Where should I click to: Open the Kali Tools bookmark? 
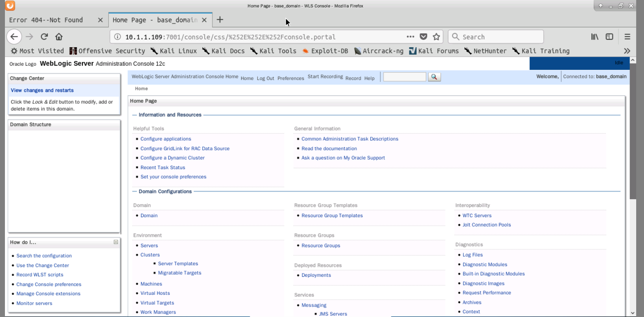[x=273, y=51]
